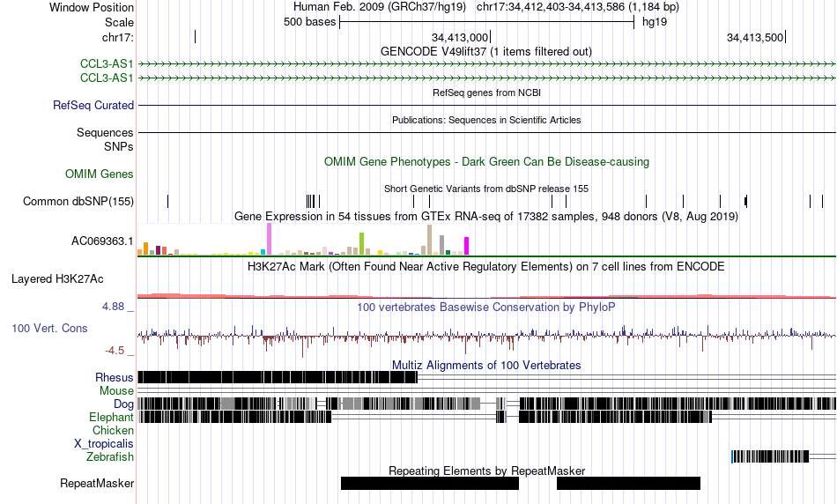Screen dimensions: 837x504
Task: Click the Common dbSNP(155) track label
Action: click(x=78, y=201)
